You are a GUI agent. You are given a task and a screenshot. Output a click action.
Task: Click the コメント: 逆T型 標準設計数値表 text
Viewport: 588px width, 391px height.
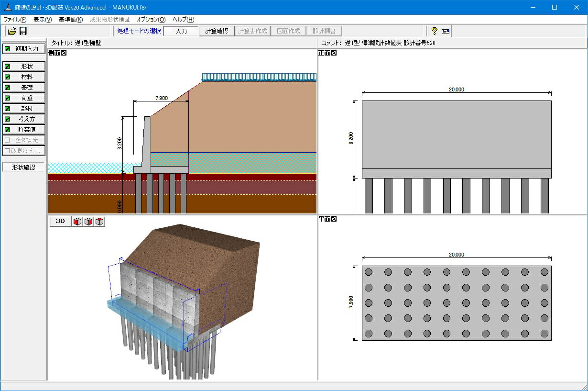click(x=378, y=43)
